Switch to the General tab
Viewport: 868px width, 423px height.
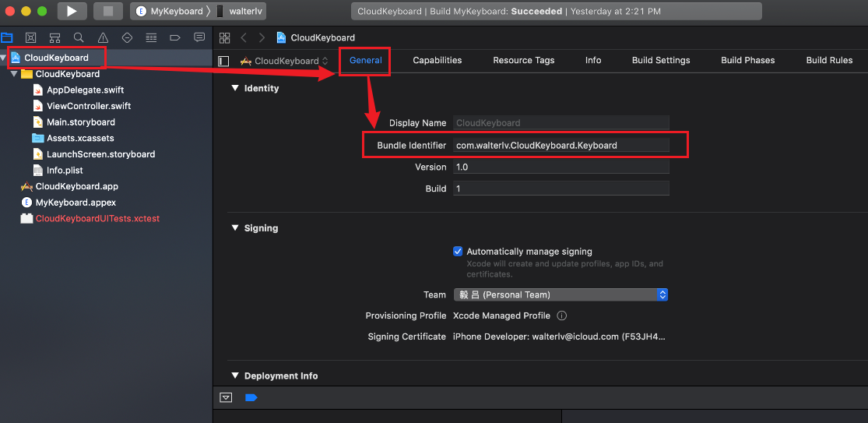365,60
